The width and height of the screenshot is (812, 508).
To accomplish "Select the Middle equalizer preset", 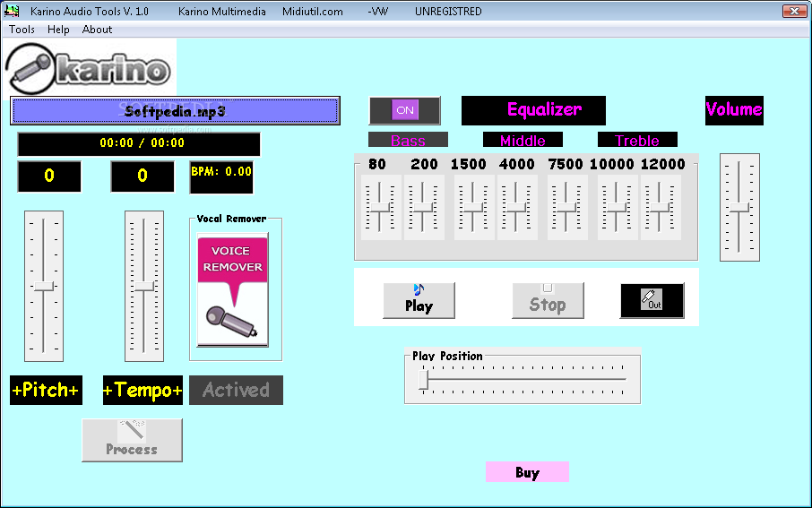I will pyautogui.click(x=523, y=140).
